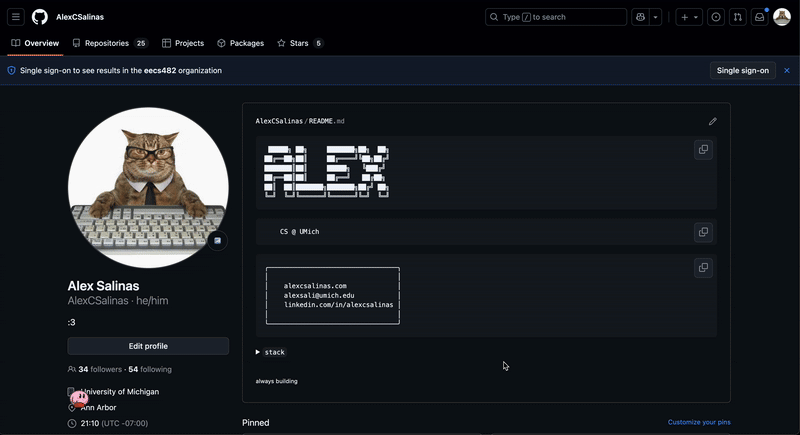This screenshot has height=435, width=800.
Task: Click the set status badge on avatar
Action: (x=217, y=240)
